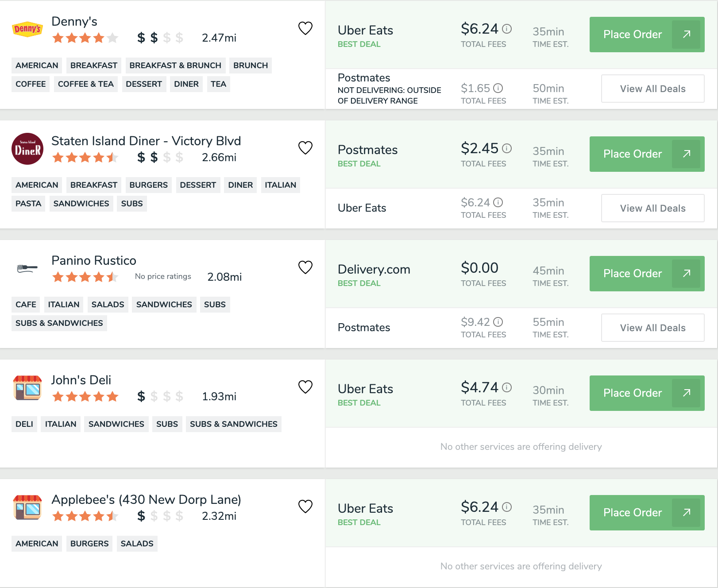718x588 pixels.
Task: Select Staten Island Diner ITALIAN tag
Action: (280, 185)
